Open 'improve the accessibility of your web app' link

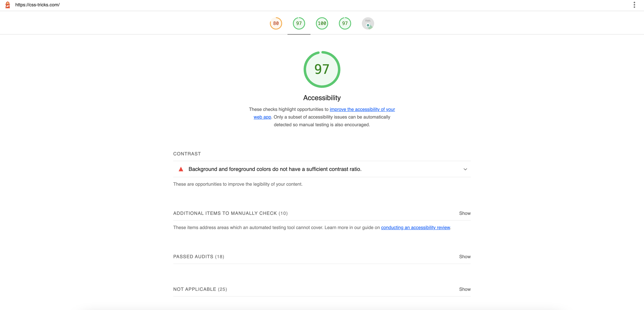click(x=362, y=109)
